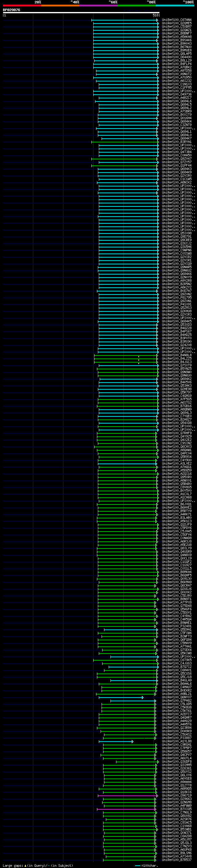Image resolution: width=197 pixels, height=868 pixels.
Task: Click the UniRef100_A9NUT2 label
Action: pos(176,74)
